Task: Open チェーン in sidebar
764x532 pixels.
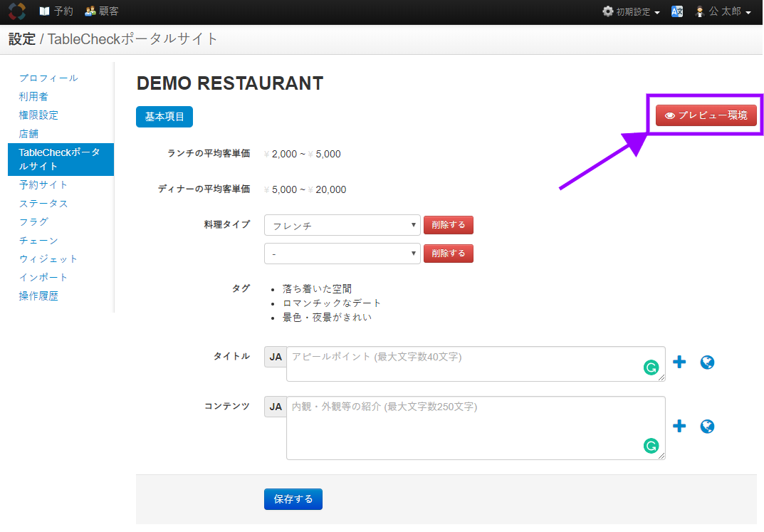Action: pos(38,240)
